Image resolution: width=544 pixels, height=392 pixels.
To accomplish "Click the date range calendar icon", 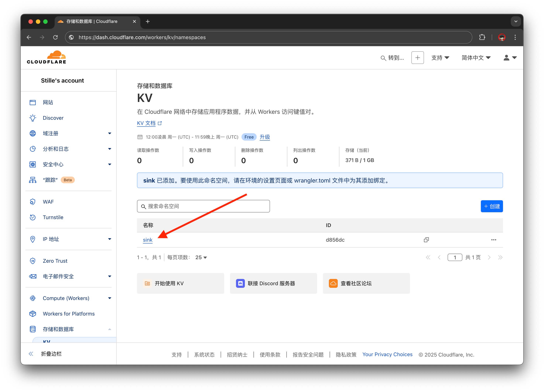I will tap(140, 137).
